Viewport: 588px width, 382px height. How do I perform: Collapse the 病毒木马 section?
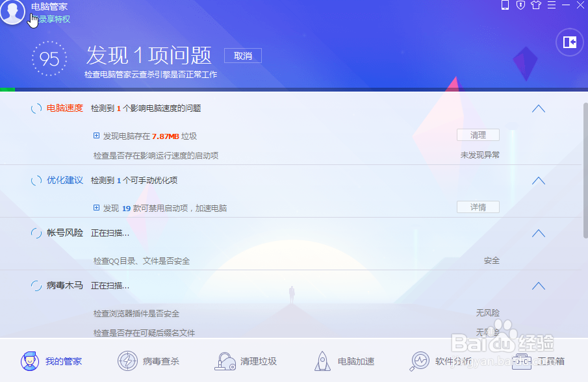coord(538,286)
